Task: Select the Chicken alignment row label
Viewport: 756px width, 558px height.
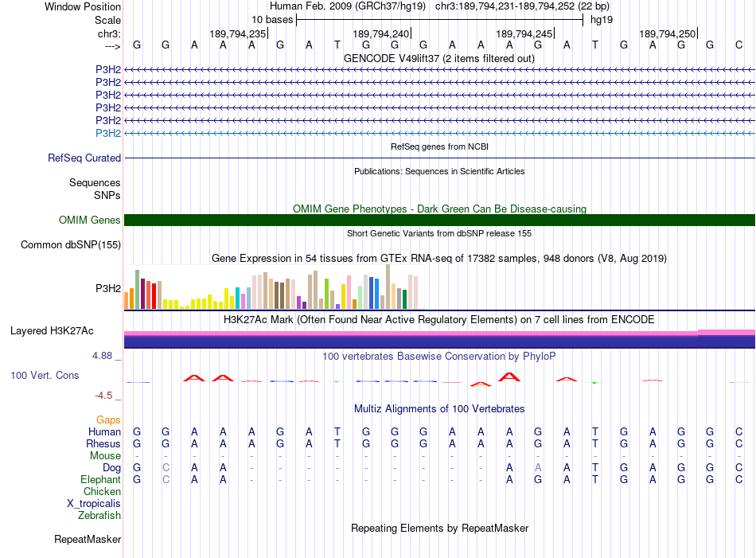Action: (102, 491)
